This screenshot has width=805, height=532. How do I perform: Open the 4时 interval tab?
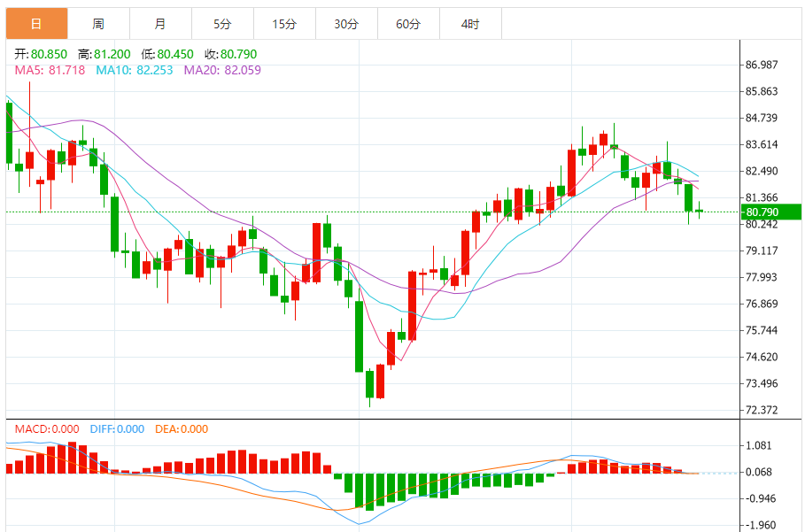[x=471, y=24]
